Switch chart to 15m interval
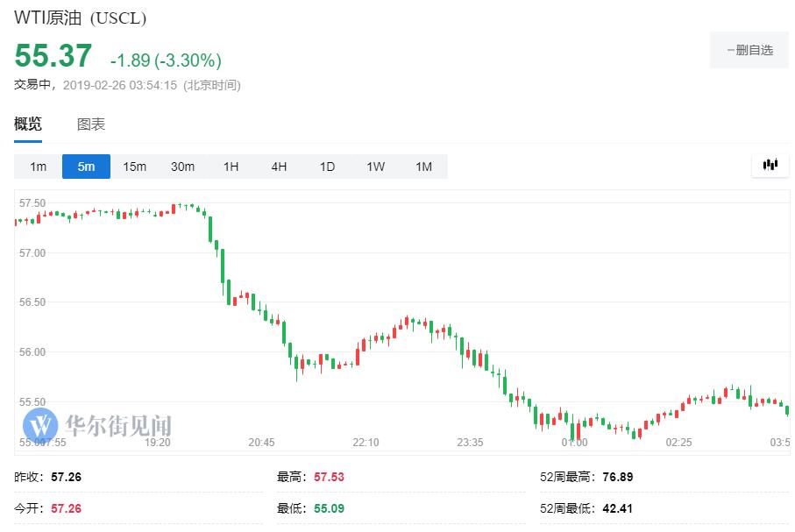 pos(134,167)
